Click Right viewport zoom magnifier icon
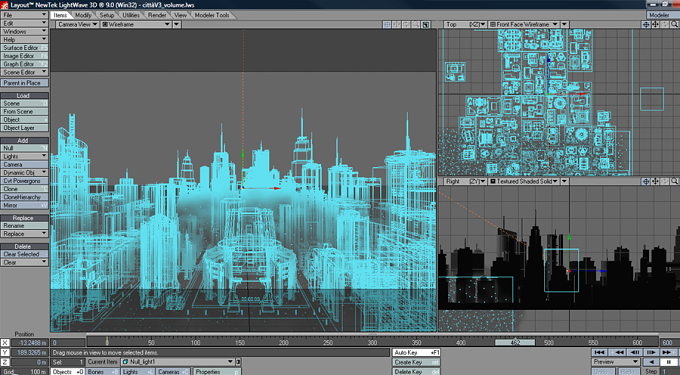 [x=675, y=182]
